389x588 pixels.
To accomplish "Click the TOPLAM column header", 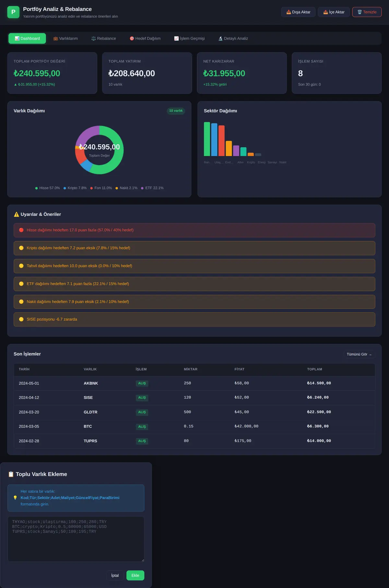I will pos(315,369).
